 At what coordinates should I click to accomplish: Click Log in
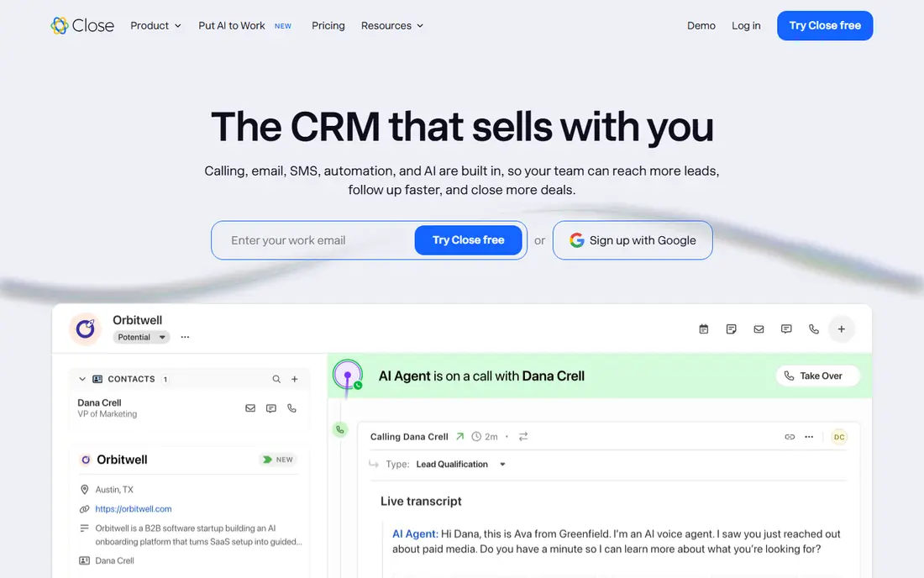(746, 25)
